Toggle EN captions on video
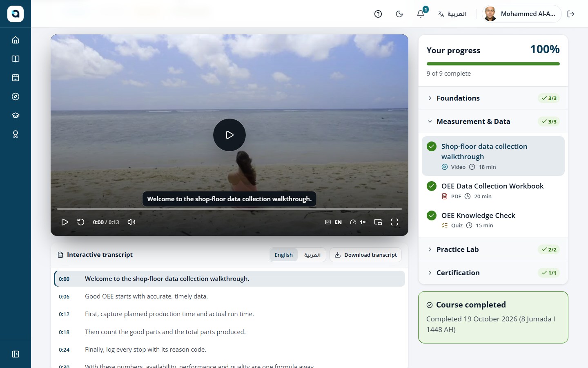This screenshot has width=588, height=368. 333,222
